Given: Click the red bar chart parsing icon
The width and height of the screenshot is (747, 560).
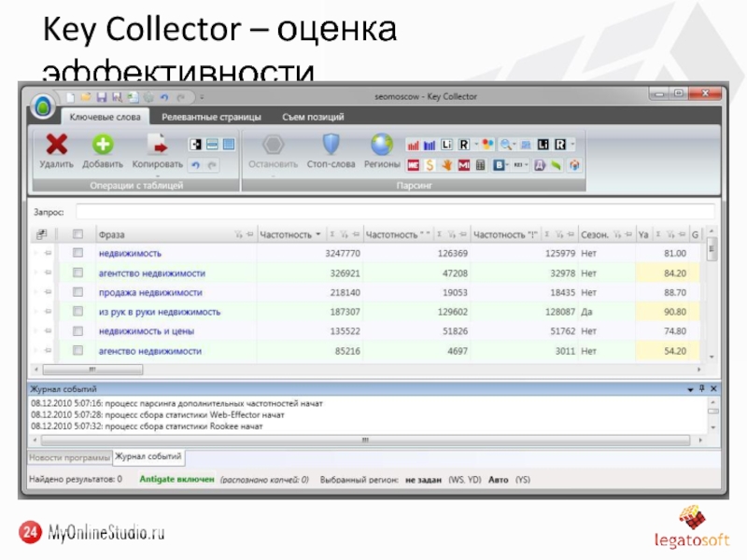Looking at the screenshot, I should coord(413,145).
